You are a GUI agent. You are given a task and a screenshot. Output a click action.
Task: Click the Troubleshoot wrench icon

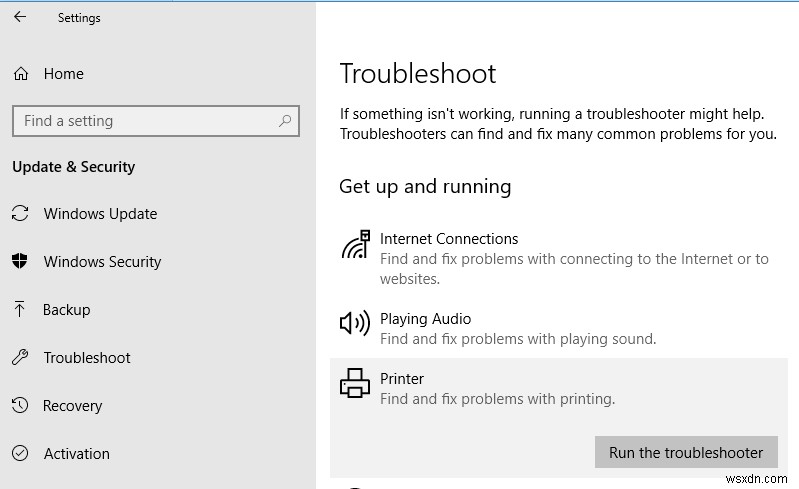coord(20,357)
